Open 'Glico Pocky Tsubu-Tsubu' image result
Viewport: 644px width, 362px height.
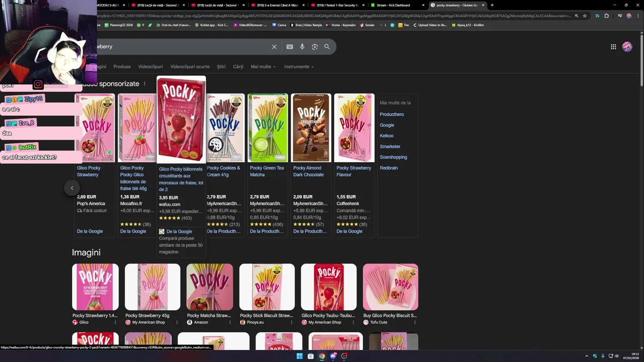(x=329, y=287)
